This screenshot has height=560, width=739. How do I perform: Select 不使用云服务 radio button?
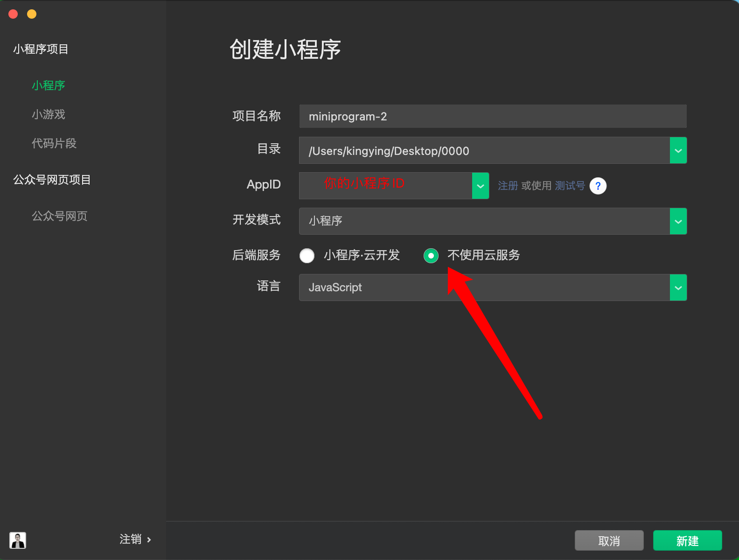[x=431, y=255]
